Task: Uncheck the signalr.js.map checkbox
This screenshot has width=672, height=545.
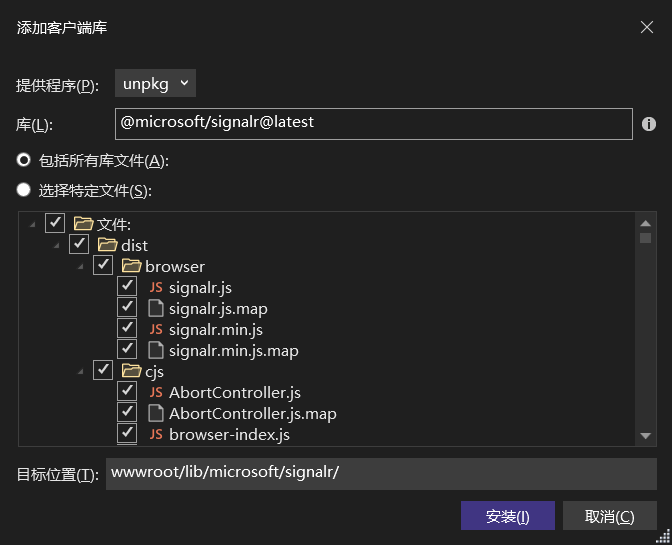Action: [127, 307]
